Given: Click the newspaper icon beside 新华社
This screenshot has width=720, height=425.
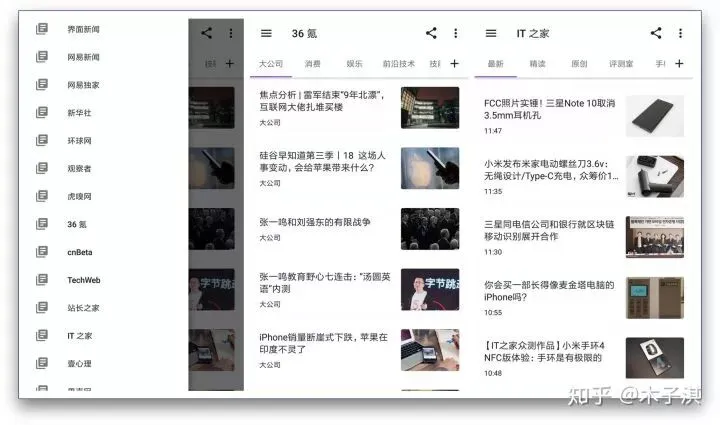Looking at the screenshot, I should click(x=42, y=113).
